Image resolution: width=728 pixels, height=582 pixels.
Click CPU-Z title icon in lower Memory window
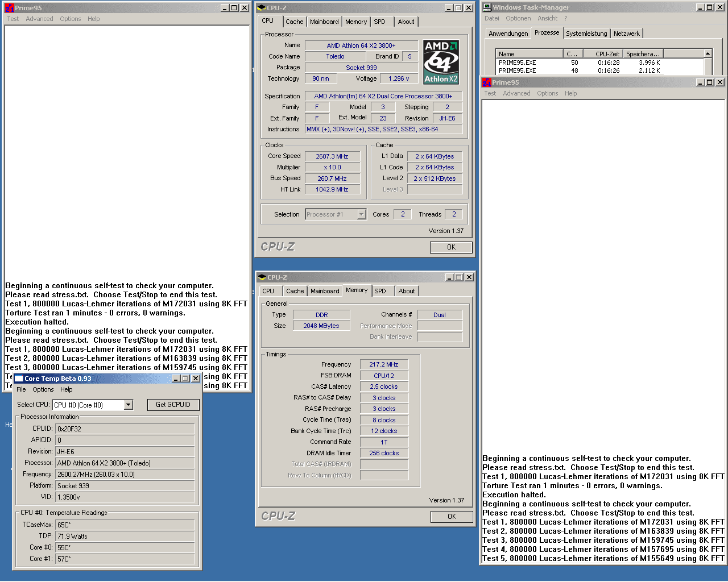tap(262, 277)
